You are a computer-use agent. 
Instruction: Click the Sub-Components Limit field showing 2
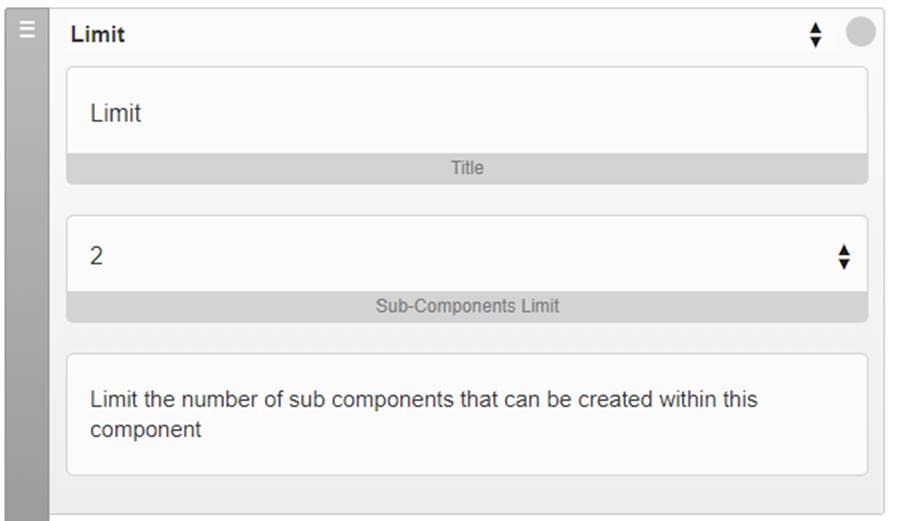[467, 254]
